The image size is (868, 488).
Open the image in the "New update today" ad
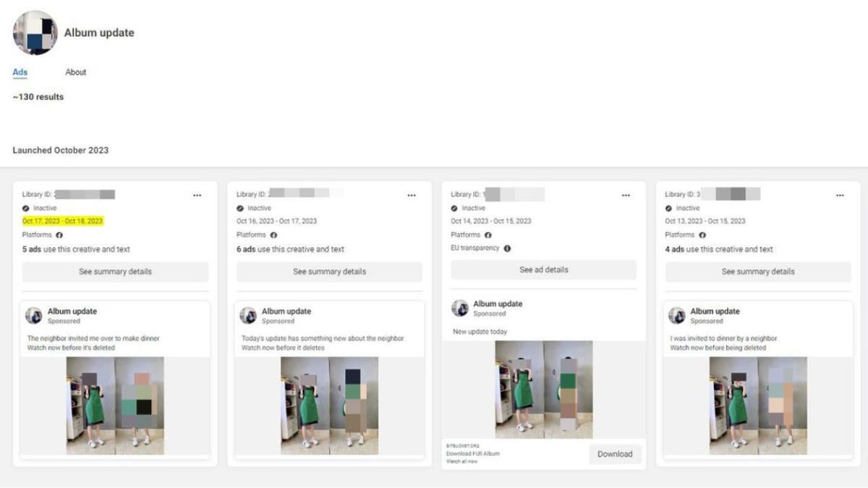(x=544, y=390)
